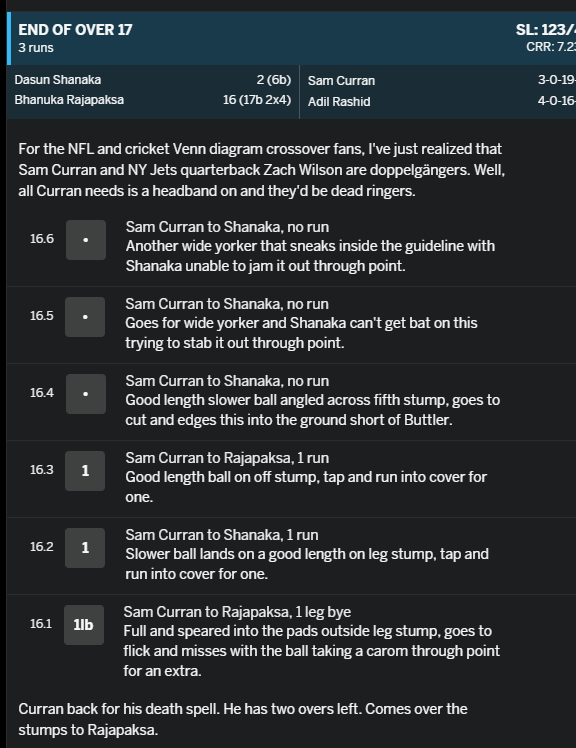Select 'Sam Curran to Rajapaksa, 1 run' line
The image size is (576, 748).
(227, 458)
